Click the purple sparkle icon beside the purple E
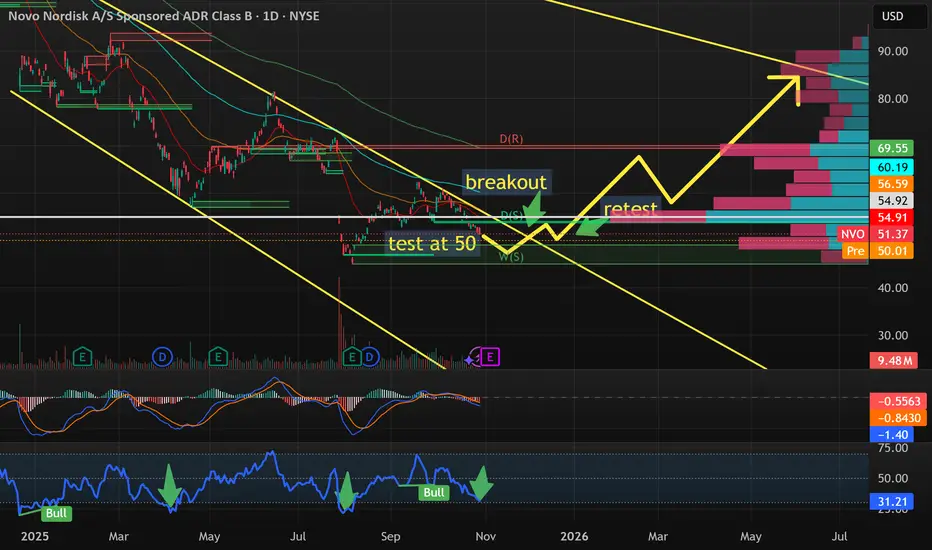932x550 pixels. [470, 359]
